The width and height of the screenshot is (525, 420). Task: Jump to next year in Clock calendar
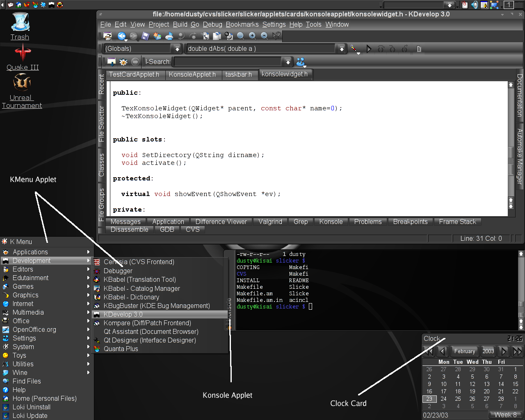[517, 351]
